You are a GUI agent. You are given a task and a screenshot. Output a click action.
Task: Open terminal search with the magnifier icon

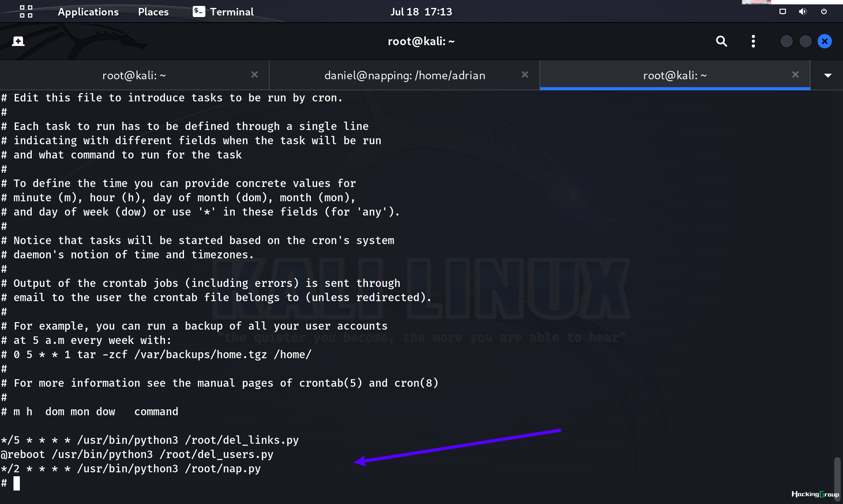click(x=721, y=41)
